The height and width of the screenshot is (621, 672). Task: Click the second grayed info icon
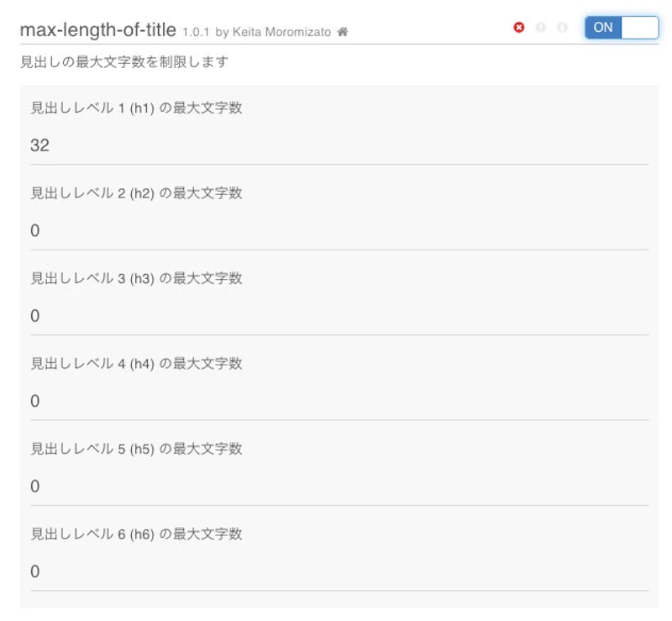pos(561,27)
